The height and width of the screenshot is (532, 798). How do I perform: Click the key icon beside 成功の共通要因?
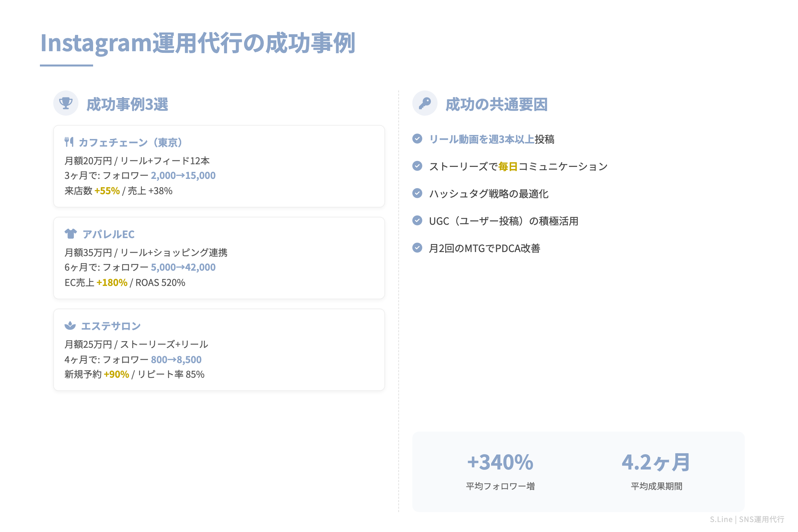(x=426, y=102)
